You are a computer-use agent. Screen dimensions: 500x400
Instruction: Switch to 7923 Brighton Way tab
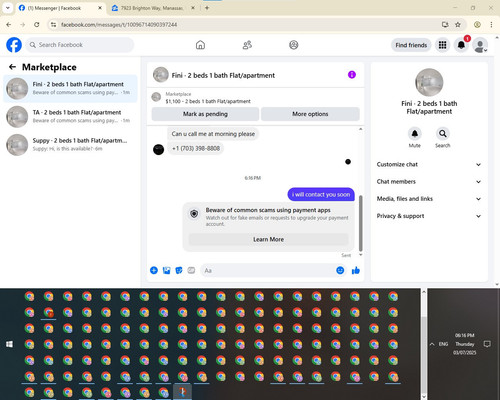(x=152, y=8)
